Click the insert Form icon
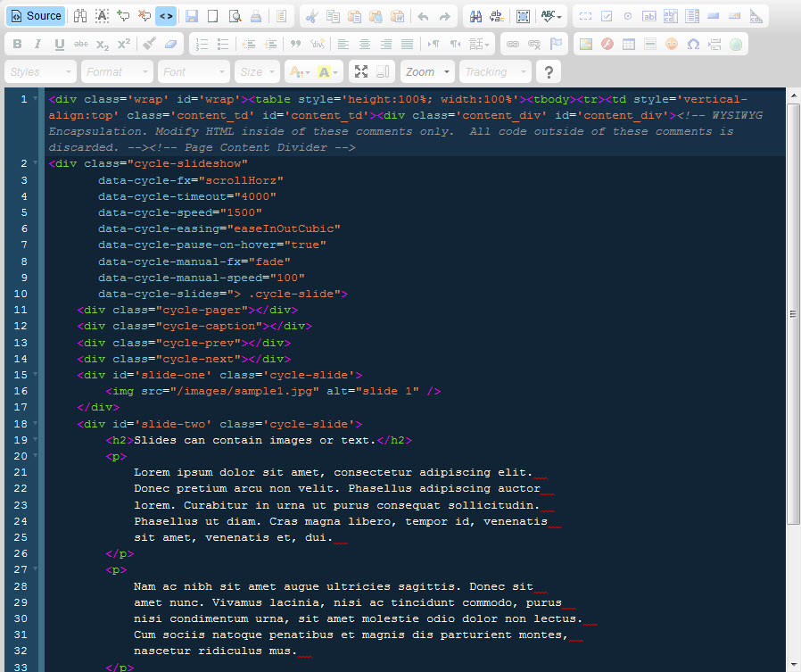 585,16
